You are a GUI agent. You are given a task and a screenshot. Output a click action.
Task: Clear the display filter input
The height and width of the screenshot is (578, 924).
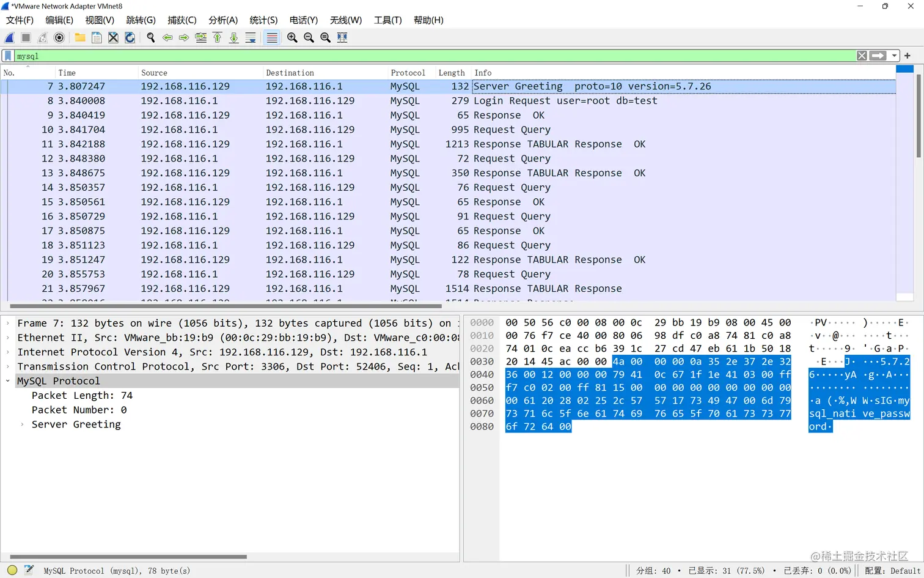tap(862, 56)
